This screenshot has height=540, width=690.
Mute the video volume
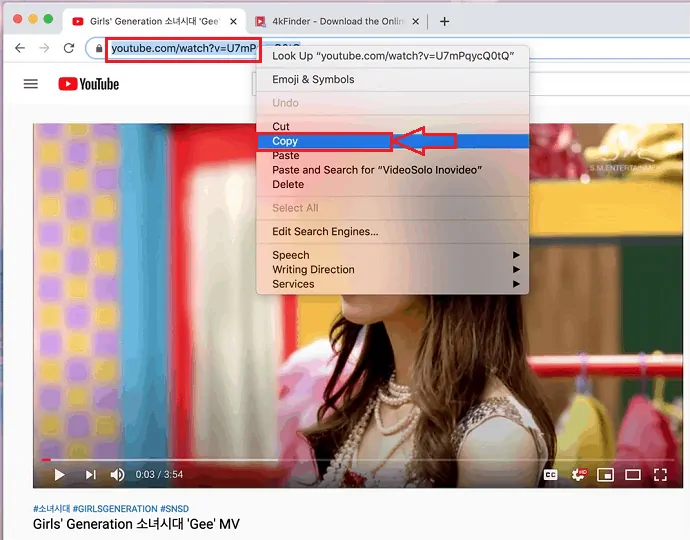[x=118, y=475]
